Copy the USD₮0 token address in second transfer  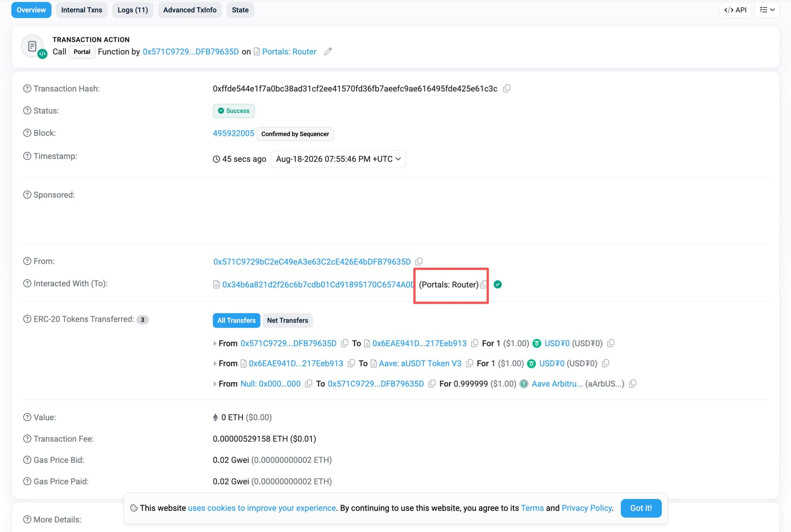(606, 363)
